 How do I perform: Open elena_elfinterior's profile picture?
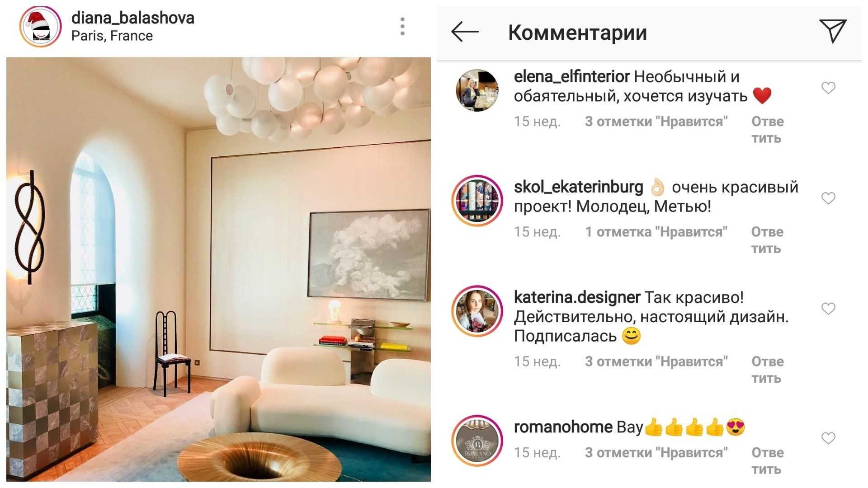pyautogui.click(x=477, y=90)
